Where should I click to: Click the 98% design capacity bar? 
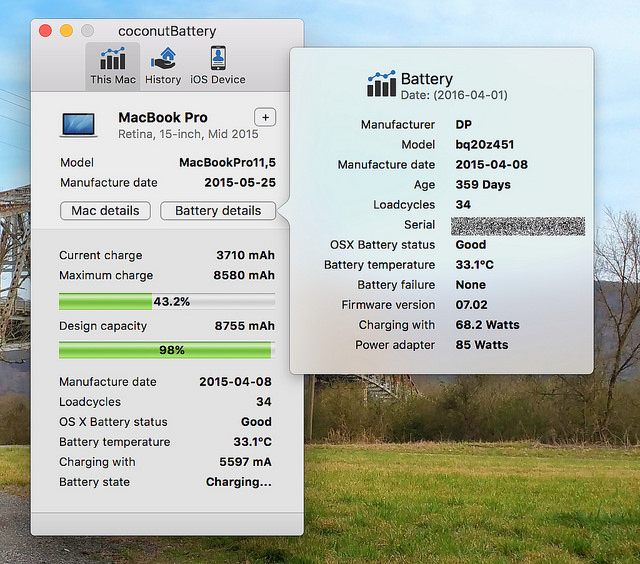(x=167, y=350)
